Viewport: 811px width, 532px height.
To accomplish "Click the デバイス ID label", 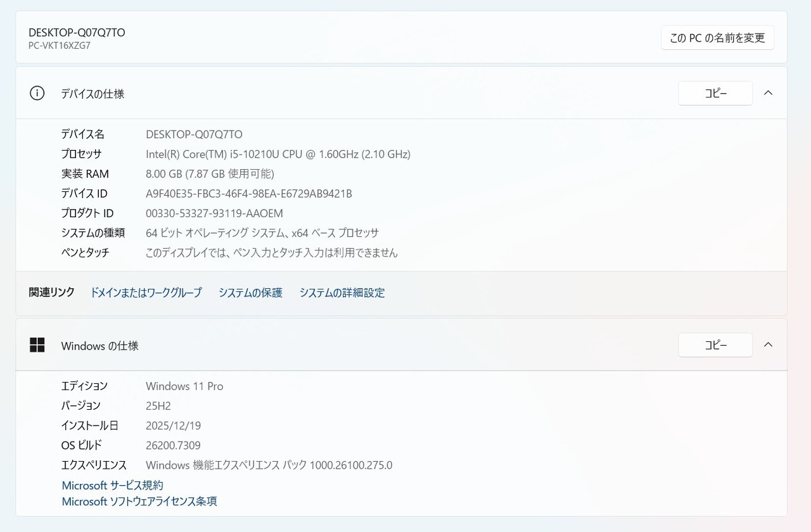I will pyautogui.click(x=84, y=193).
